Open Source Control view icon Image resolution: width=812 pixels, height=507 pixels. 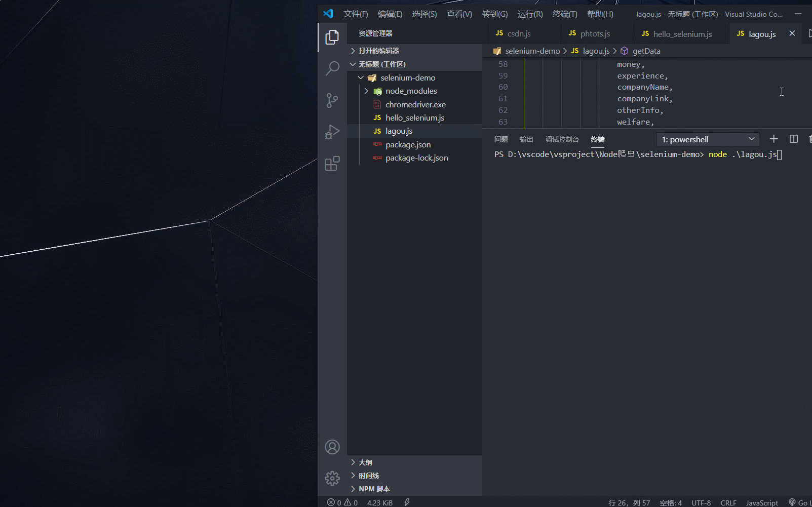(332, 100)
